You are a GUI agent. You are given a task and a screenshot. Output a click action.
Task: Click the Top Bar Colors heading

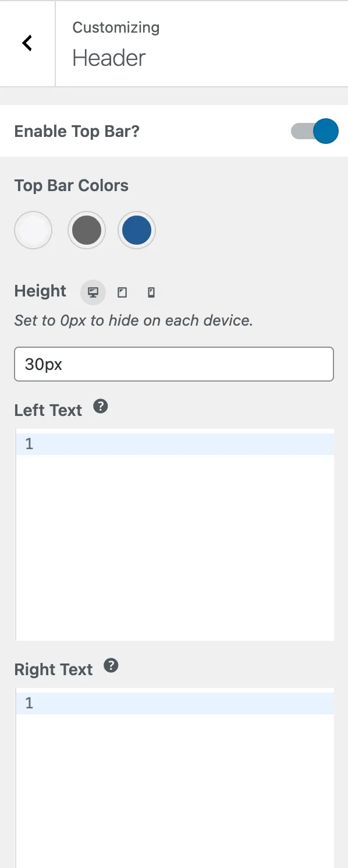(x=71, y=186)
